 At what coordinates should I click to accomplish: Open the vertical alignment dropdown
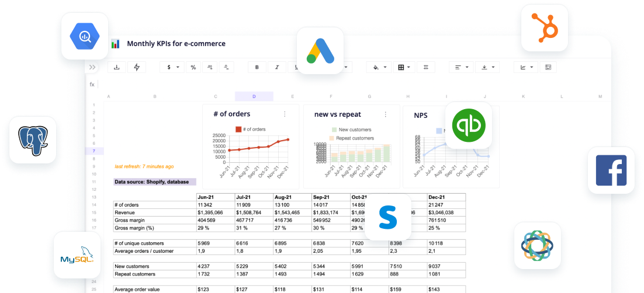(x=487, y=67)
